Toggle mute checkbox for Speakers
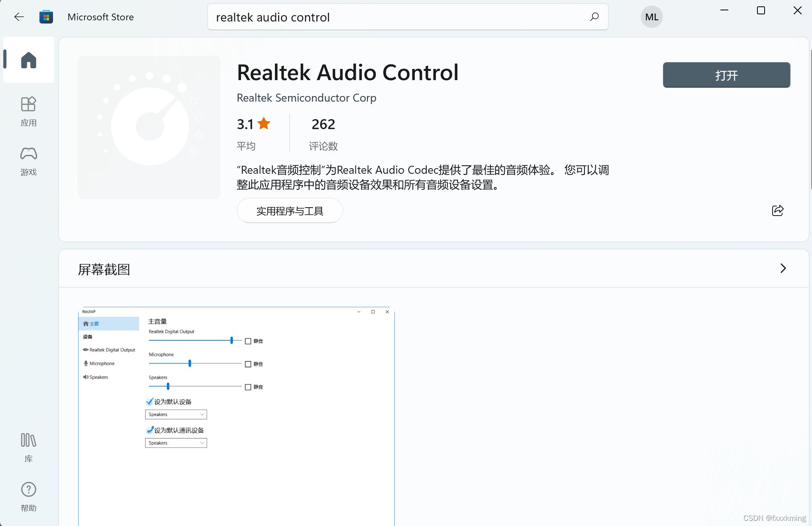812x526 pixels. pos(248,387)
